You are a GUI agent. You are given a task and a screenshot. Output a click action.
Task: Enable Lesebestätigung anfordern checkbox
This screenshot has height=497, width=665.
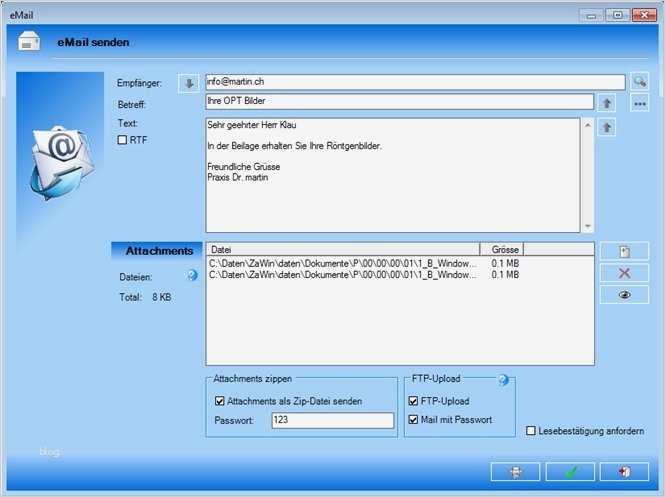(531, 431)
